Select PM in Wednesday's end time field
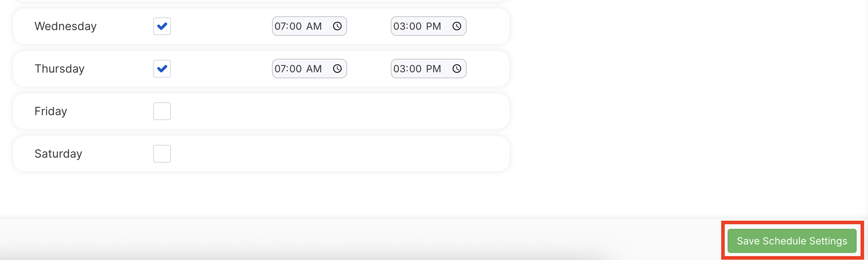The height and width of the screenshot is (260, 868). [433, 26]
